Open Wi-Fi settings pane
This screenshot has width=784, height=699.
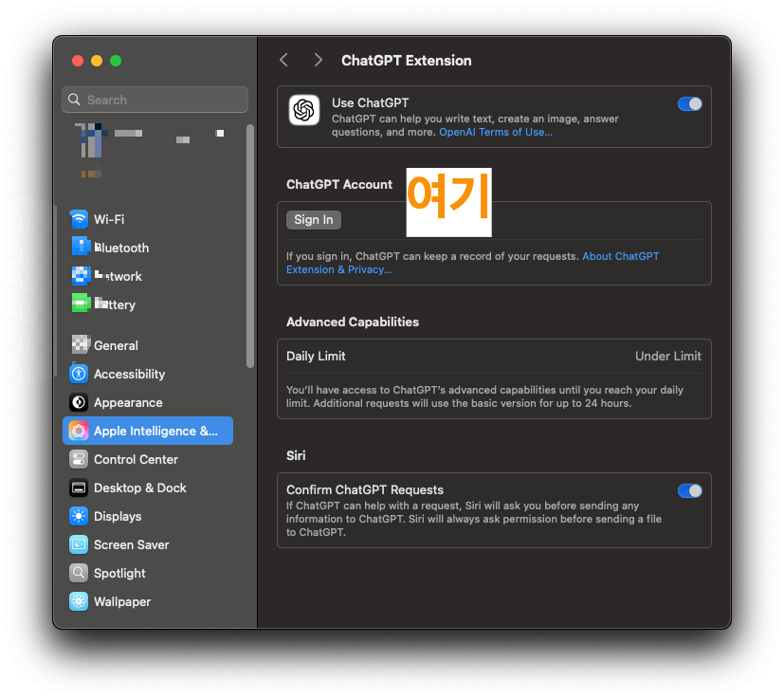pos(148,219)
